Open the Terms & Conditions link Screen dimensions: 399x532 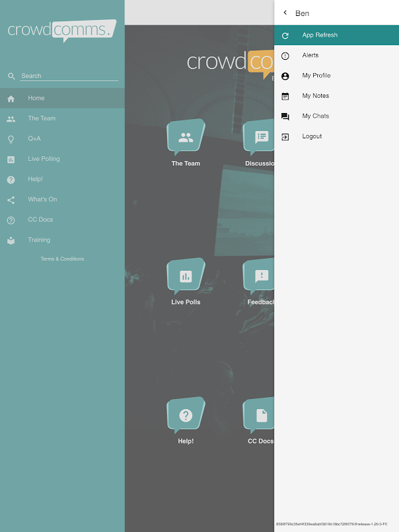click(63, 259)
